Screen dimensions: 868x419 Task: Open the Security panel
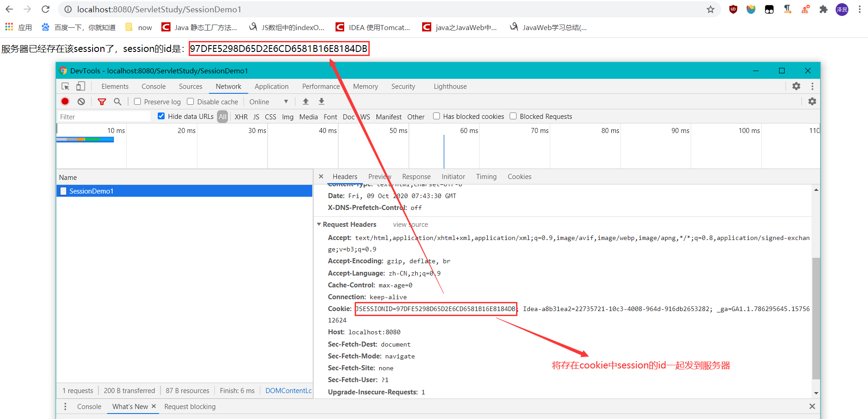click(x=403, y=87)
